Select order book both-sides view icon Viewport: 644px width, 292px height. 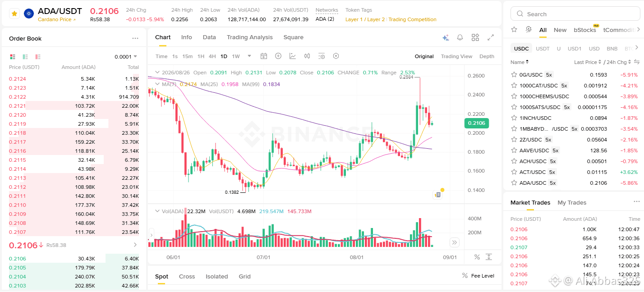pos(13,57)
